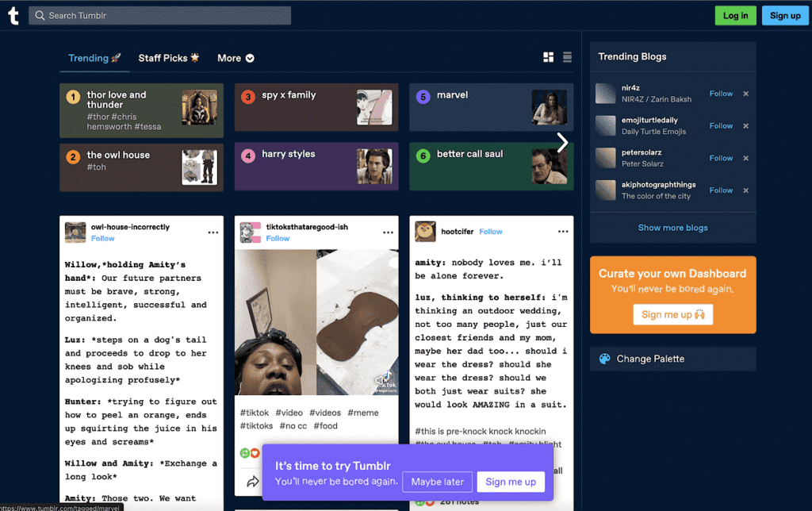Click share arrow icon on TikTok post

pos(252,482)
